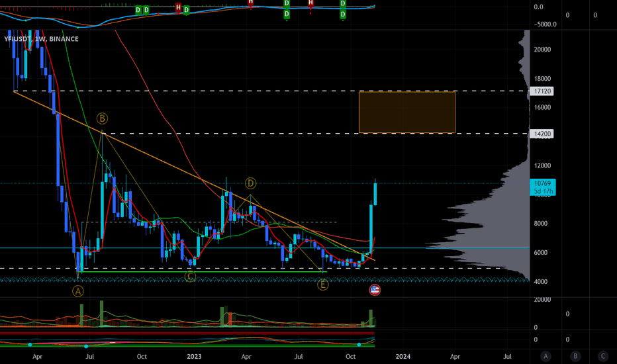Select the tallest green volume bar near Oct 2023

[x=371, y=318]
